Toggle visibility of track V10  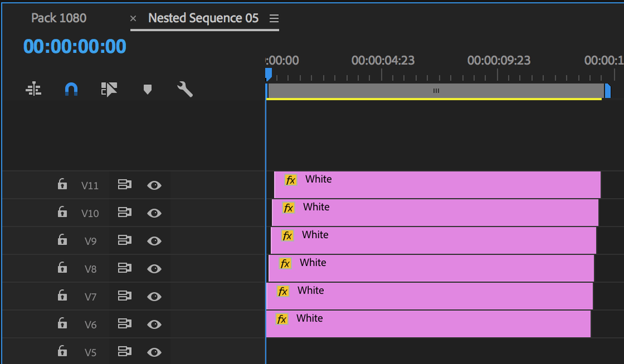point(154,213)
